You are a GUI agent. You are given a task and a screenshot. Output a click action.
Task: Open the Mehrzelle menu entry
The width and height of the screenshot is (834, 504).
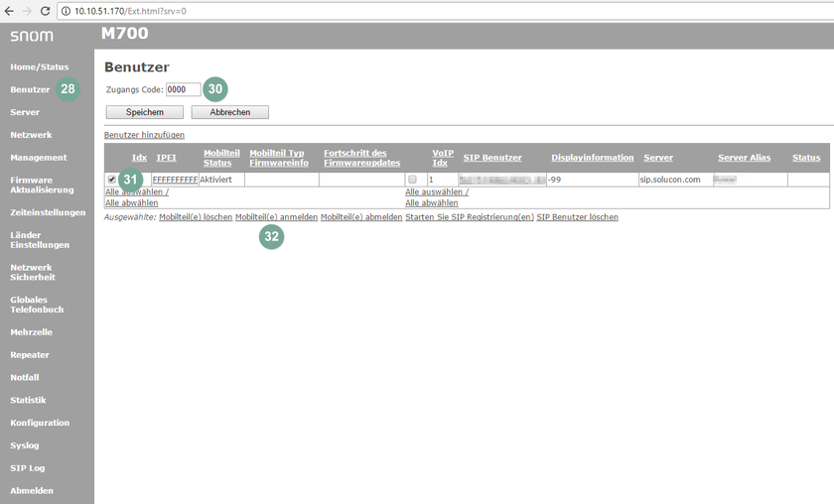(30, 332)
